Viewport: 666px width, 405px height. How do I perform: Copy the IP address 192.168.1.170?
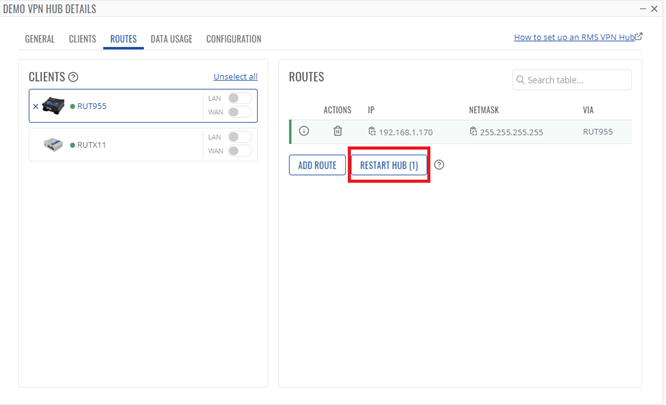(372, 131)
